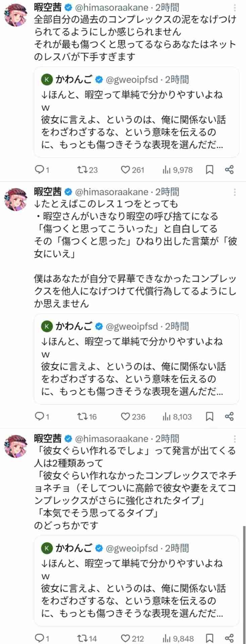This screenshot has width=246, height=644.
Task: Reply to the second tweet
Action: [x=39, y=417]
